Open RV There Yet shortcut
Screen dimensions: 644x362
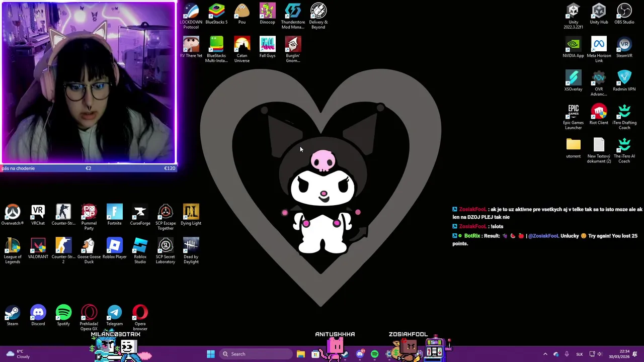tap(191, 47)
